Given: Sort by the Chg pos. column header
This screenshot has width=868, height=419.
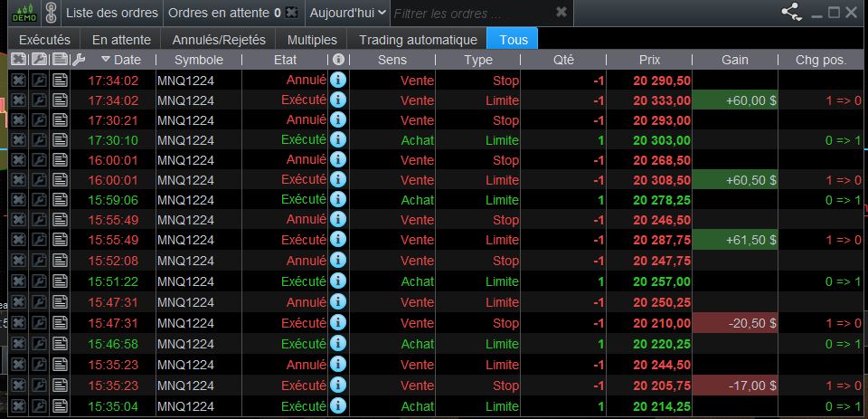Looking at the screenshot, I should (822, 60).
